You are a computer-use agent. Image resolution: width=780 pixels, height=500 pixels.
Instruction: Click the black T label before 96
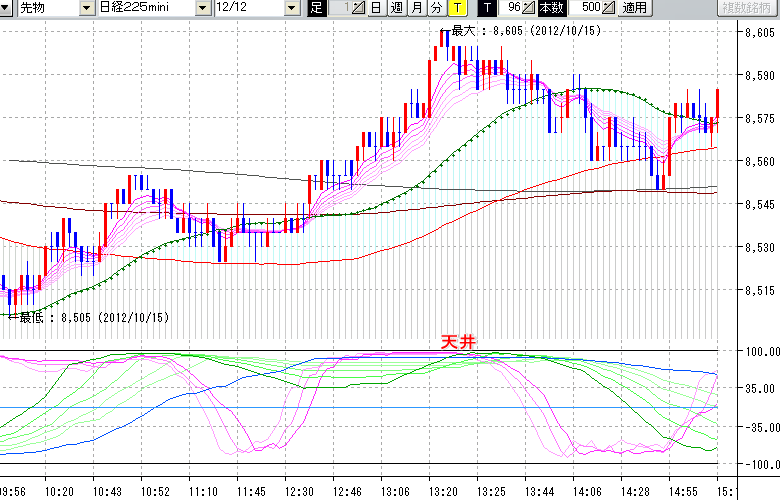(486, 8)
